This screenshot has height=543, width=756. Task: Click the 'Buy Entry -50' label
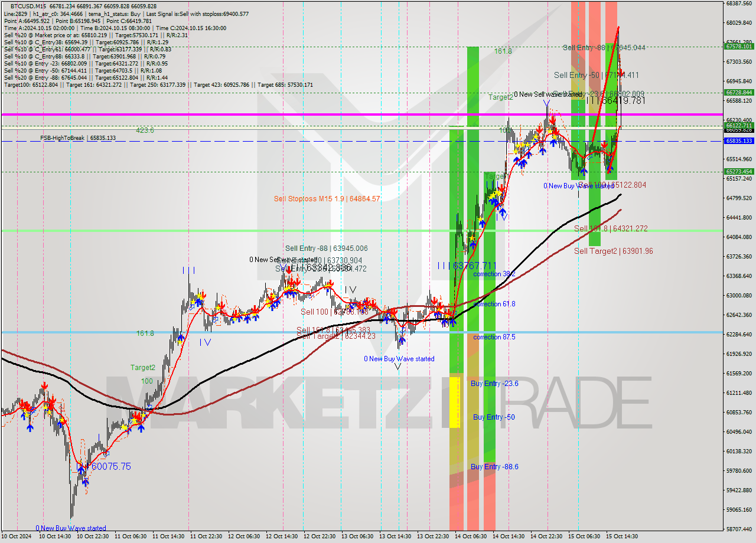pos(494,417)
